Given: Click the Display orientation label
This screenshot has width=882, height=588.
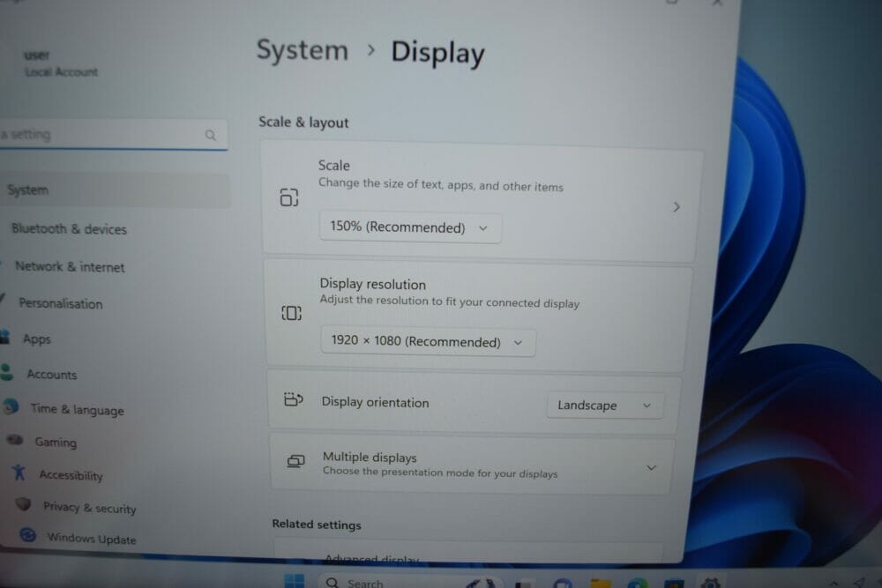Looking at the screenshot, I should 375,403.
